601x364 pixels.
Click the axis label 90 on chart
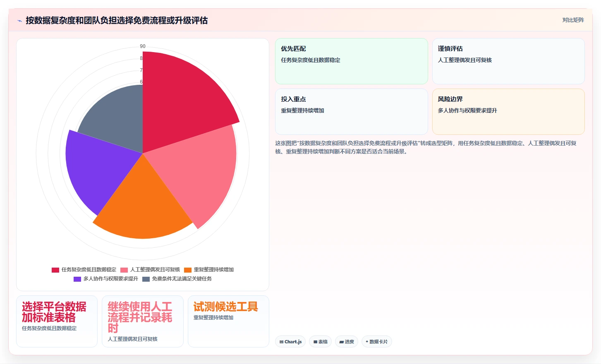click(143, 46)
